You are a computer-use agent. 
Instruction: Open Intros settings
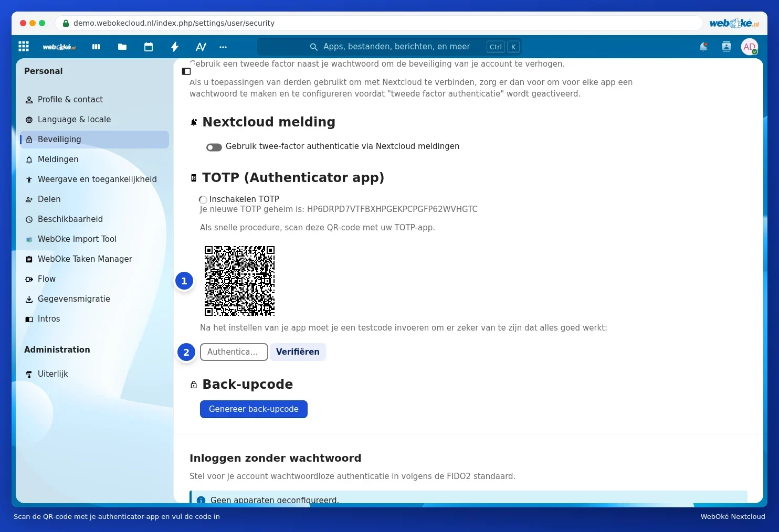click(x=94, y=319)
